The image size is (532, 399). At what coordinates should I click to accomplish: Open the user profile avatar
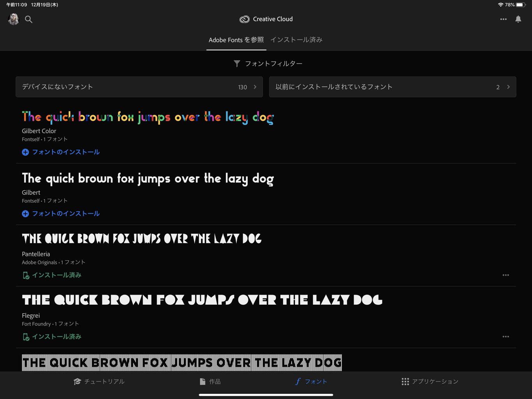click(x=13, y=19)
